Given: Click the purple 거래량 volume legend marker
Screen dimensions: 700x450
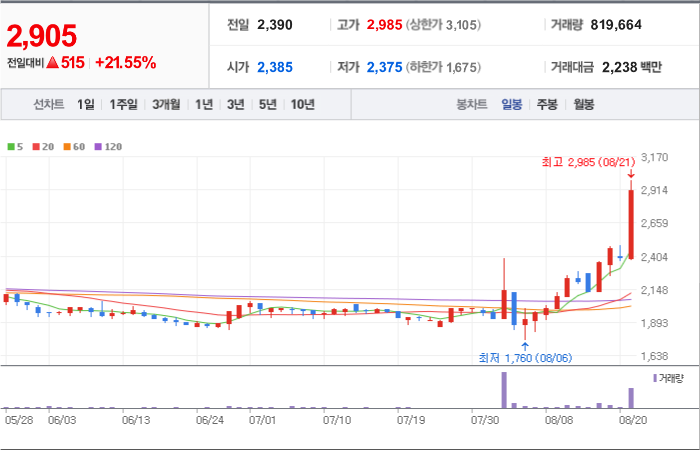Looking at the screenshot, I should pos(655,379).
